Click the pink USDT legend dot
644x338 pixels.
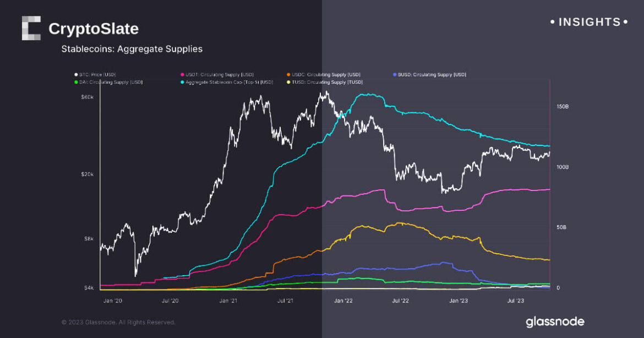click(x=182, y=74)
